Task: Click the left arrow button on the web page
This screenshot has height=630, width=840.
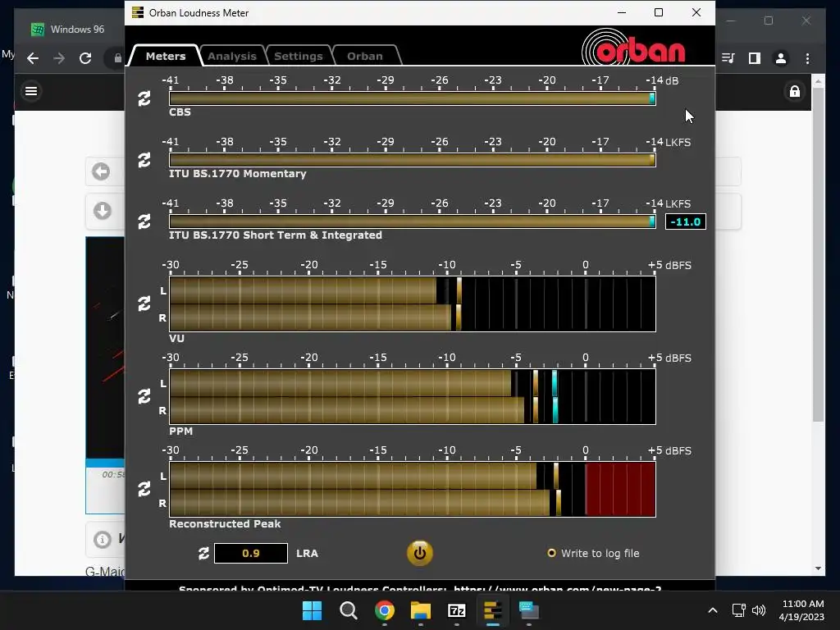Action: click(x=101, y=171)
